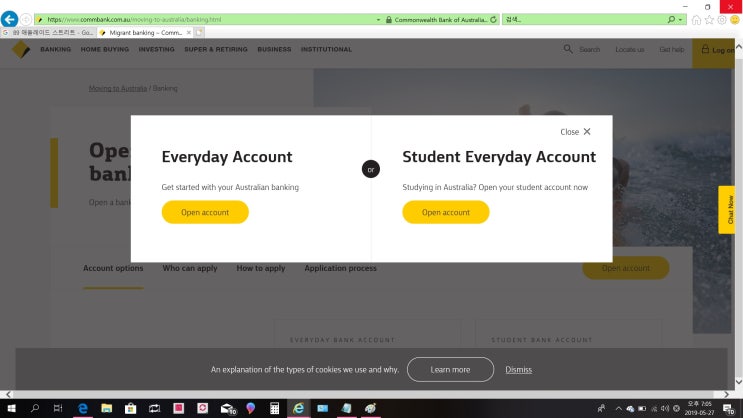
Task: Open the Paint palette taskbar icon
Action: 370,409
